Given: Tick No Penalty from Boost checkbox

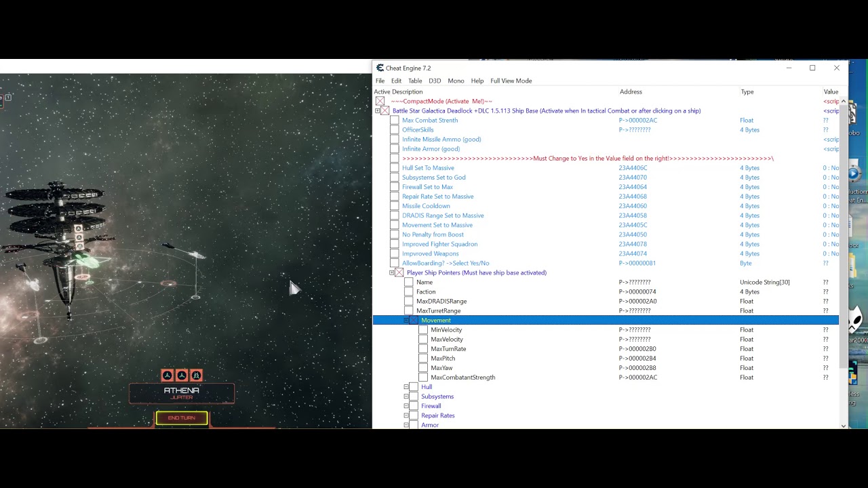Looking at the screenshot, I should (395, 234).
